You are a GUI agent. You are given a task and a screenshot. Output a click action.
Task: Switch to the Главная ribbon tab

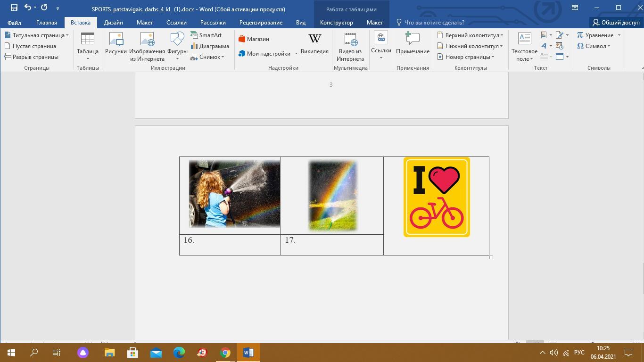pyautogui.click(x=47, y=23)
